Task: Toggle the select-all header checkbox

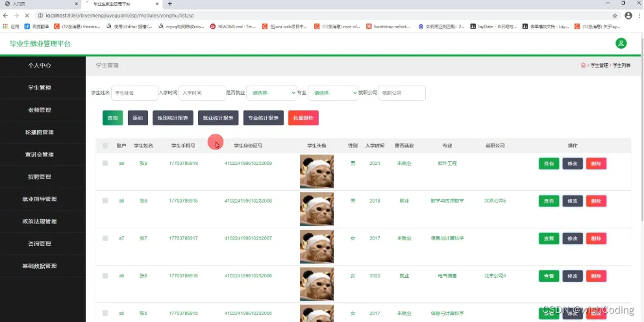Action: [x=105, y=146]
